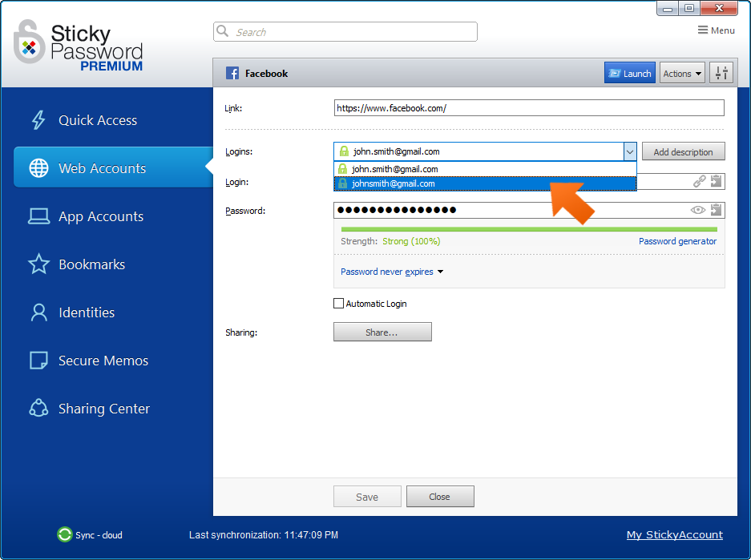Click Last synchronization time text
This screenshot has height=560, width=751.
click(x=264, y=534)
